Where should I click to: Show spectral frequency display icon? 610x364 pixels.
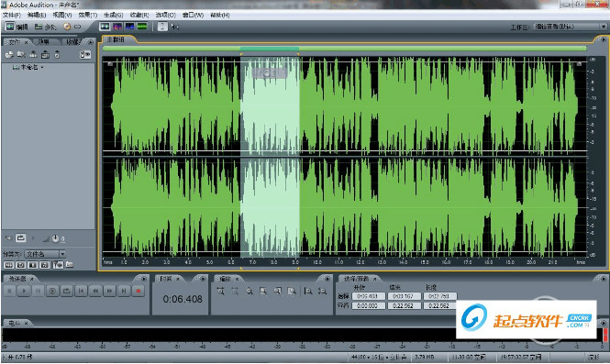117,27
